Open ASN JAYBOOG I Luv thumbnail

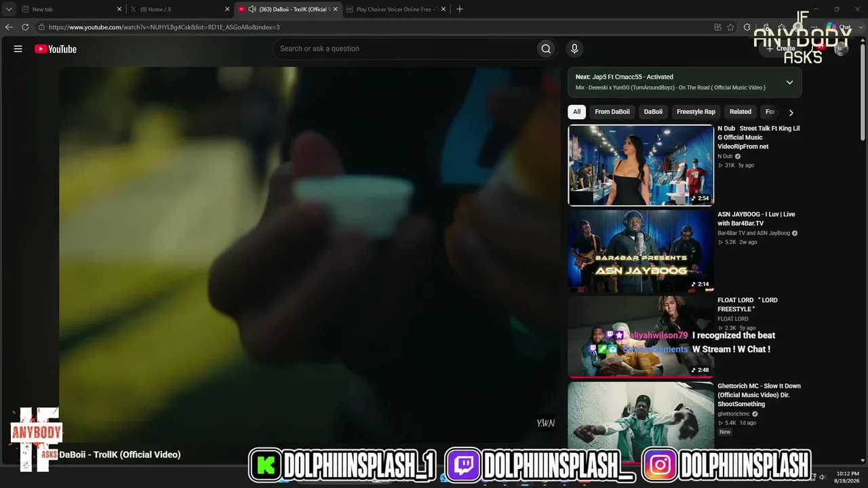tap(641, 251)
